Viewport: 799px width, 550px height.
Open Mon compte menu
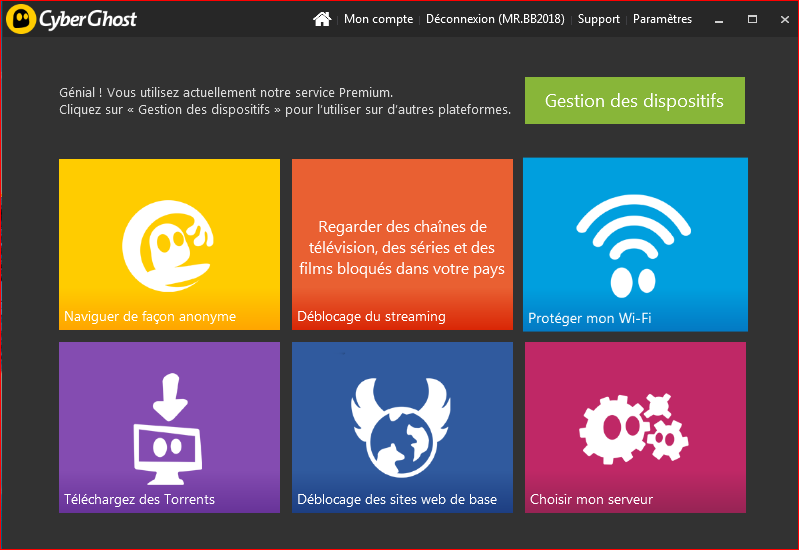[378, 19]
